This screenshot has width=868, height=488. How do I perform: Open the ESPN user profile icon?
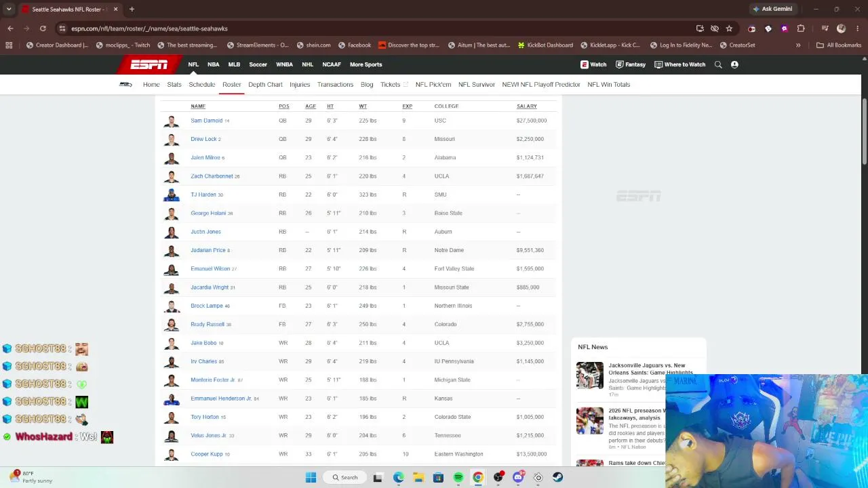tap(734, 64)
